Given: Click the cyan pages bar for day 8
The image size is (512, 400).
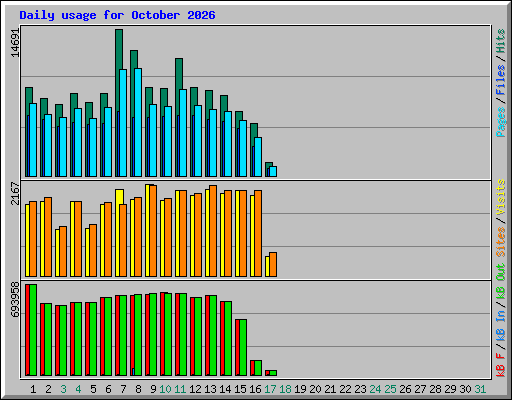Looking at the screenshot, I should (138, 122).
